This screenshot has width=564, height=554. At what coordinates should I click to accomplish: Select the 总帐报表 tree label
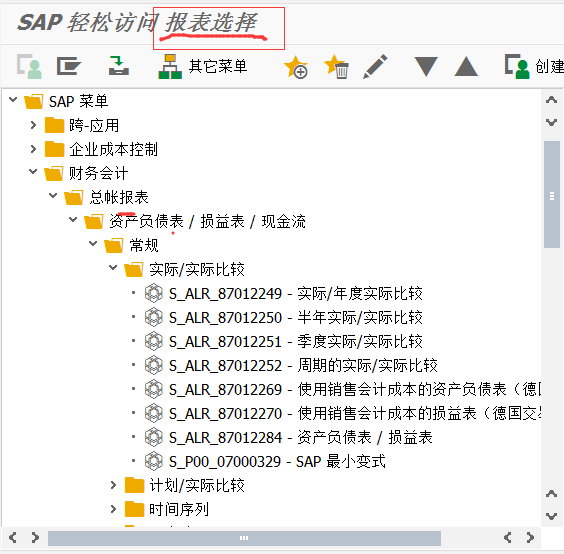119,197
